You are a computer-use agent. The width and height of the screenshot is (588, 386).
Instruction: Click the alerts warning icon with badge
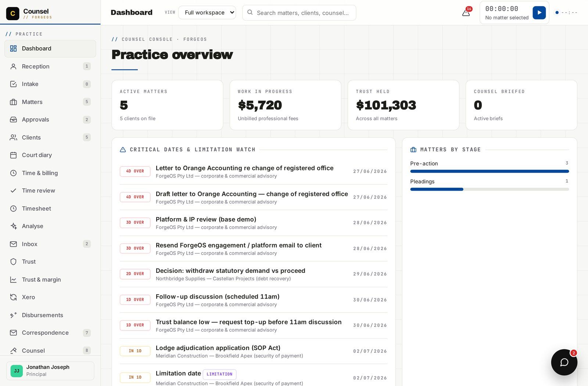click(466, 12)
